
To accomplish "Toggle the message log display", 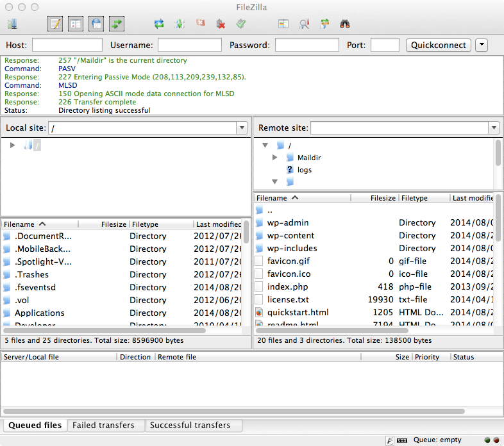I will 55,24.
